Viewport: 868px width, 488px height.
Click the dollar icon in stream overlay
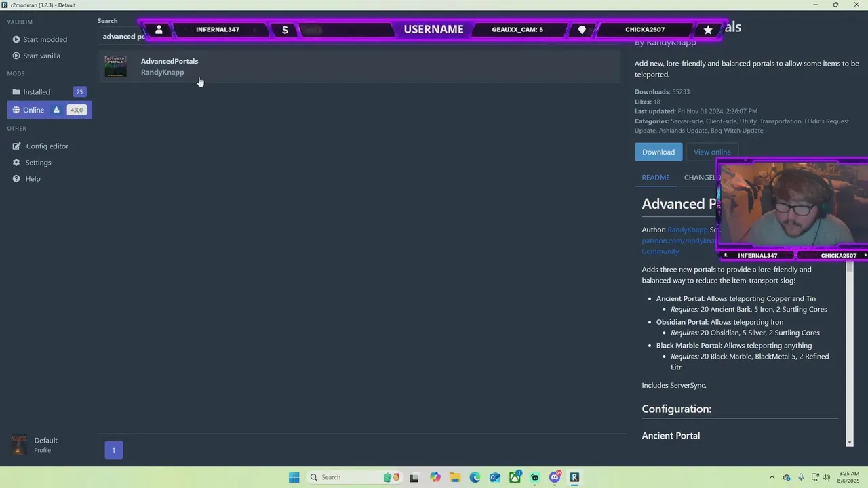click(x=285, y=30)
